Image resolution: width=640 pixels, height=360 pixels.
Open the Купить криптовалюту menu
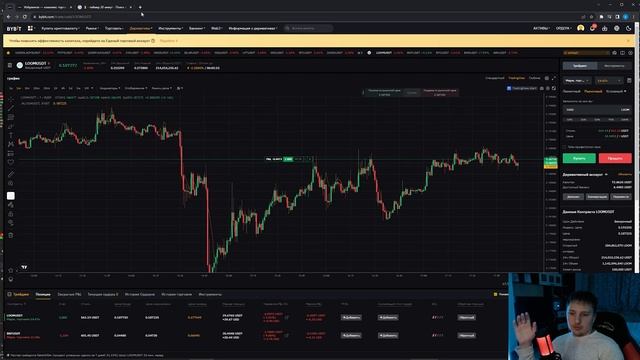coord(60,28)
